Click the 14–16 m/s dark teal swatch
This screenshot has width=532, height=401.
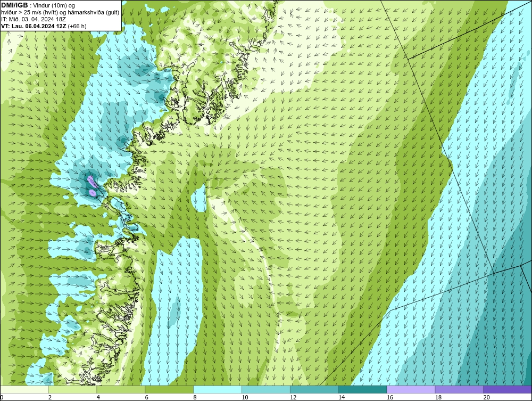click(363, 389)
